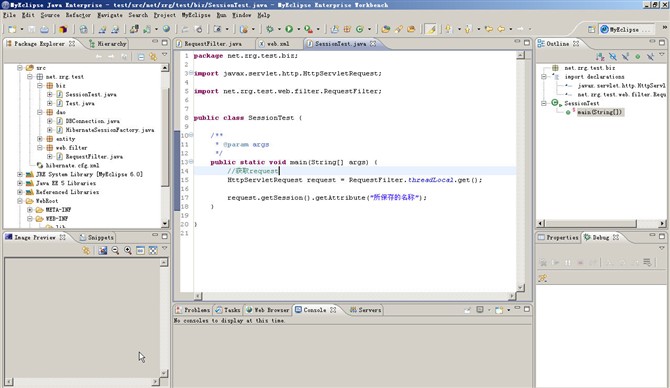
Task: Toggle Hide Local Types in Outline toolbar
Action: 650,56
